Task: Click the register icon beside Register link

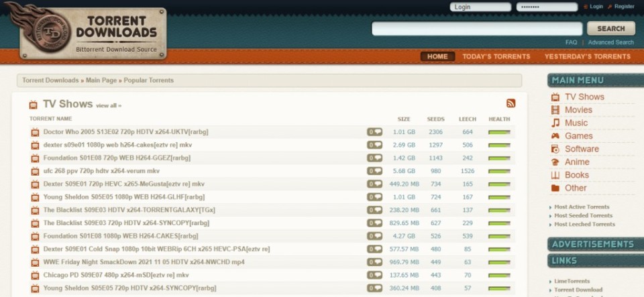Action: [610, 7]
